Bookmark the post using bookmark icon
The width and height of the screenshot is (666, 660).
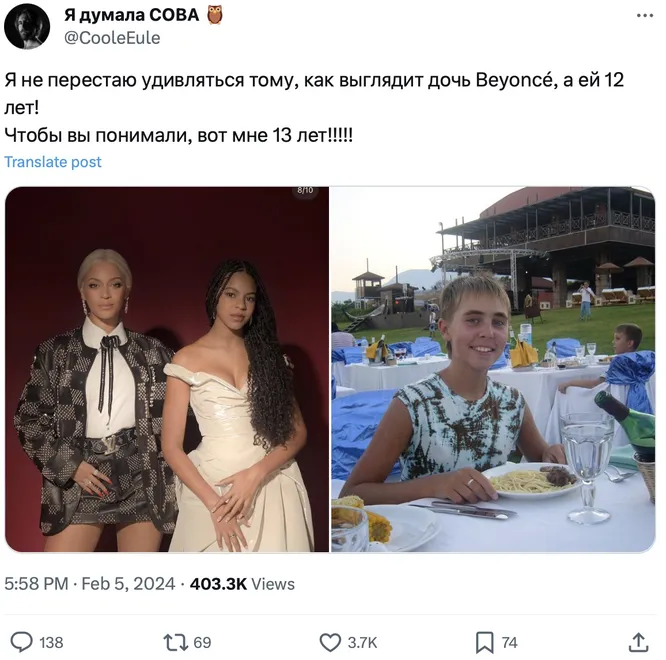485,642
